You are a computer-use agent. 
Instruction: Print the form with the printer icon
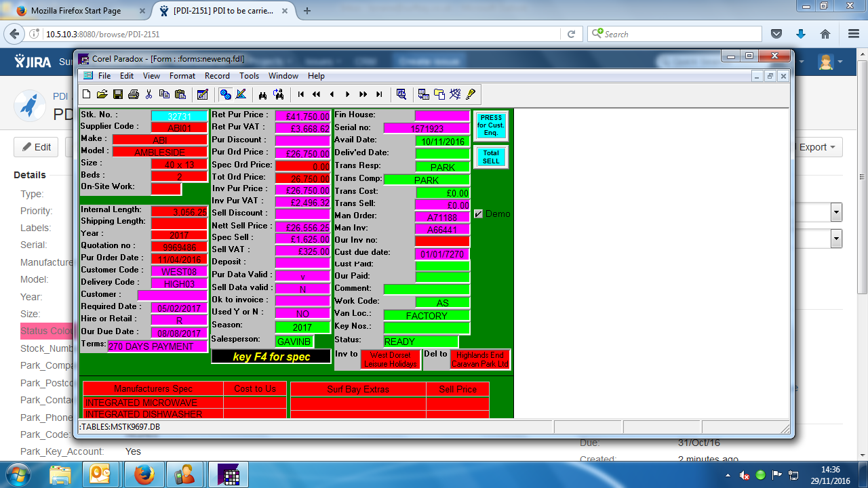click(134, 94)
